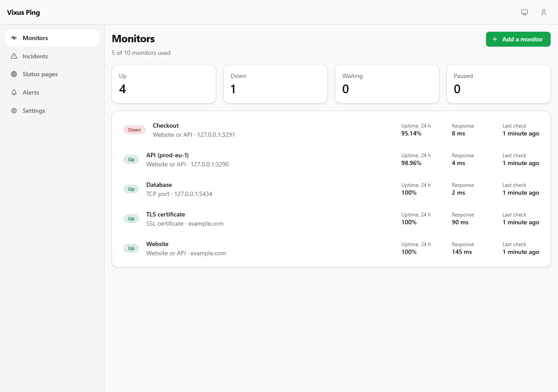Screen dimensions: 558x392
Task: Click the Status pages globe icon
Action: [x=14, y=74]
